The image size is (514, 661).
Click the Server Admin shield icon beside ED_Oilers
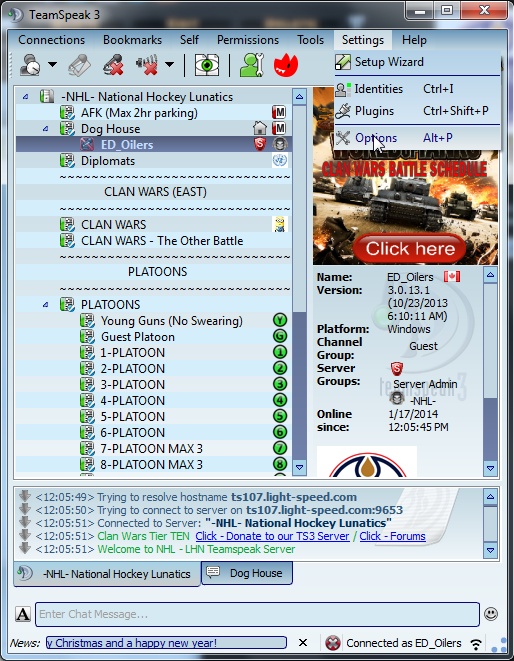tap(260, 144)
